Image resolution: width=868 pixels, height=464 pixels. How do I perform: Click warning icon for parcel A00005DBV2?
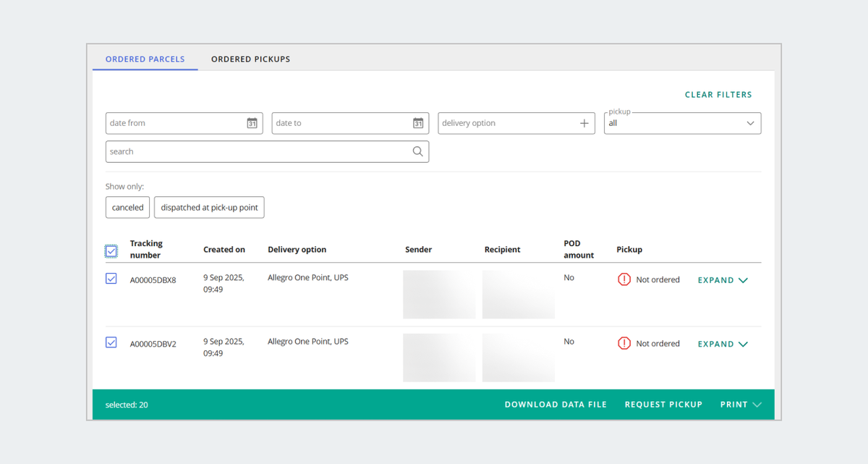click(624, 343)
